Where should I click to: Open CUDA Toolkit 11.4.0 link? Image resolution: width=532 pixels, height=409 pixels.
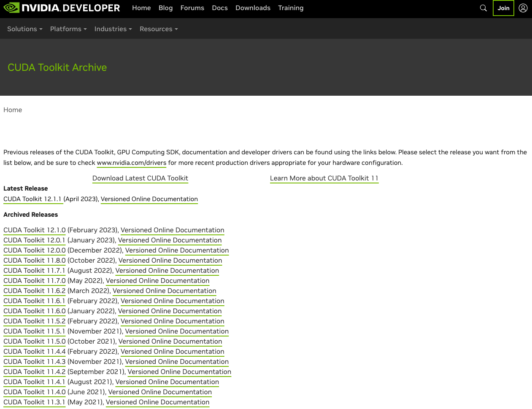[x=35, y=392]
